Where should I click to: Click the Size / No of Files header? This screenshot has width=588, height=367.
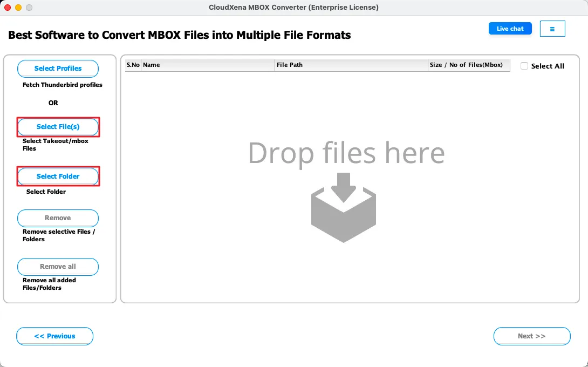tap(468, 65)
